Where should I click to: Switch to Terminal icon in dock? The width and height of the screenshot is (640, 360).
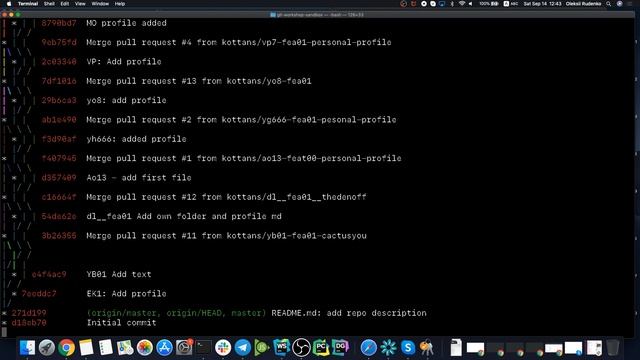[x=203, y=348]
